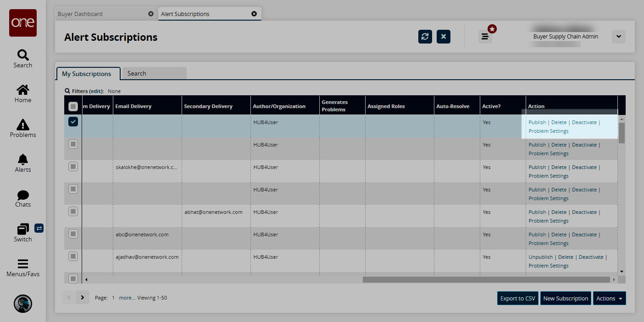
Task: Open Problems warning icon in sidebar
Action: click(x=23, y=125)
